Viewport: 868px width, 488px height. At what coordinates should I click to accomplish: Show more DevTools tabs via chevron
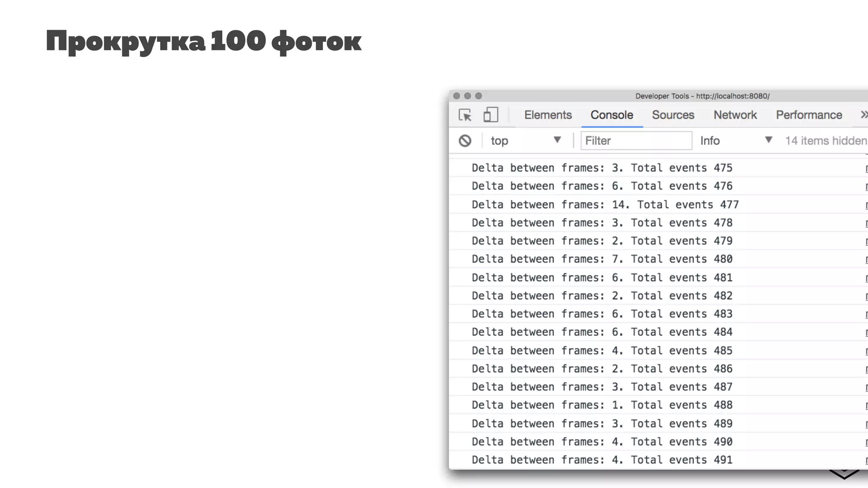click(x=864, y=115)
